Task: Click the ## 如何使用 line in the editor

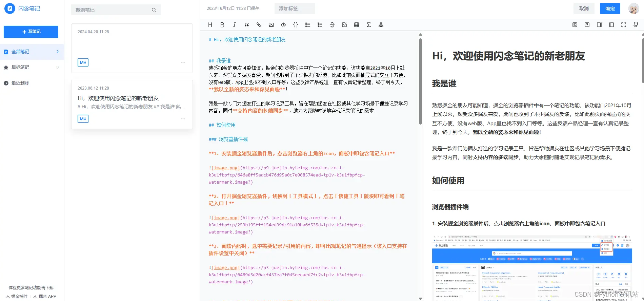Action: pos(222,125)
